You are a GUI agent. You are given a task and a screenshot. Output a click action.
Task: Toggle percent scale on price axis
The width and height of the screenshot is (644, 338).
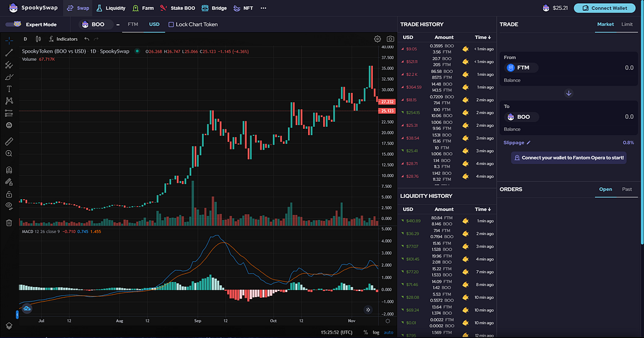pyautogui.click(x=365, y=332)
